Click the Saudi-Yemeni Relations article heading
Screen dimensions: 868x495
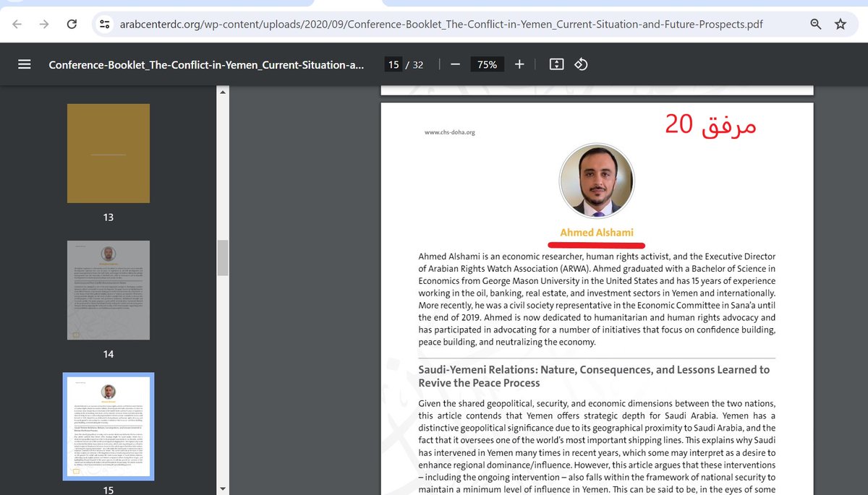[x=594, y=376]
